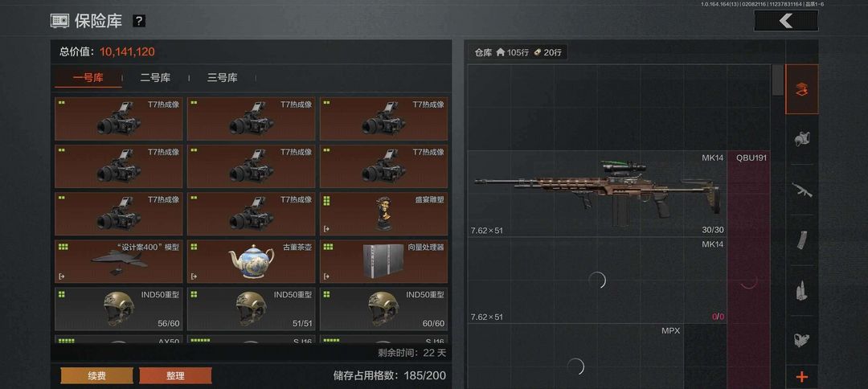
Task: Filter warehouse by ammunition bullets icon
Action: (801, 289)
